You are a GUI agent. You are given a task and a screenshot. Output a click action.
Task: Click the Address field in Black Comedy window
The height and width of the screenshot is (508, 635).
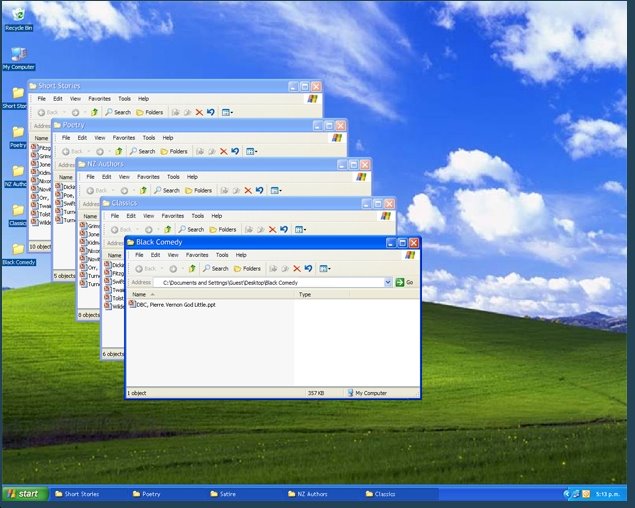pyautogui.click(x=273, y=282)
